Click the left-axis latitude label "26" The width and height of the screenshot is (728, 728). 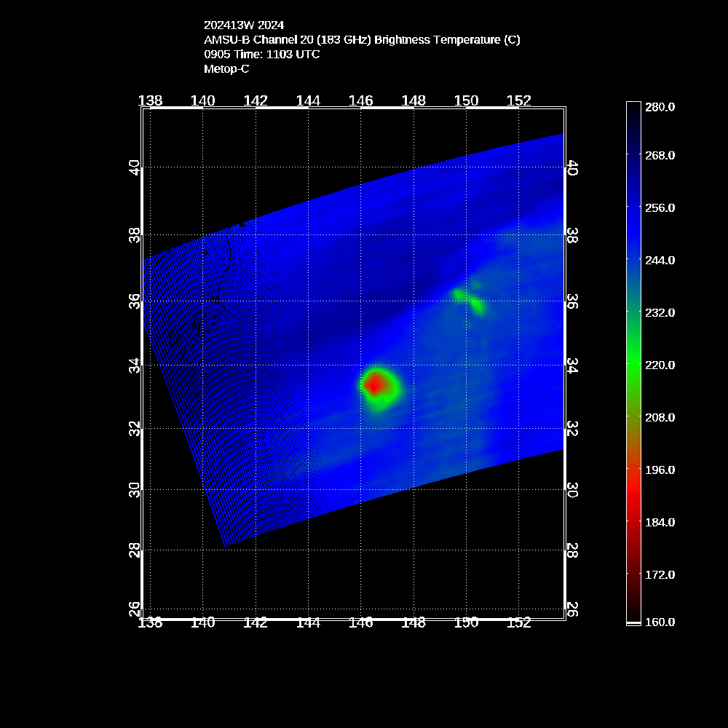(134, 609)
